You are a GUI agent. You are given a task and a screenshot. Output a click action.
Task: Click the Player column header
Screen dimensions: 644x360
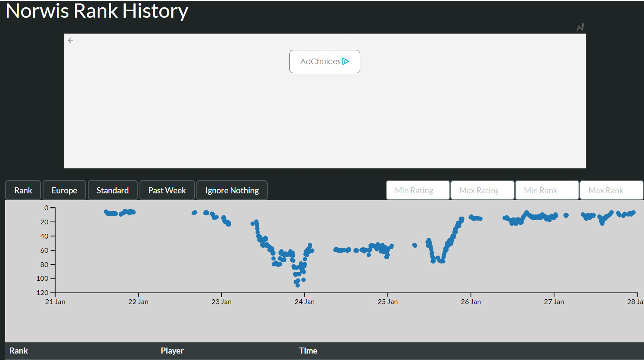pyautogui.click(x=172, y=351)
